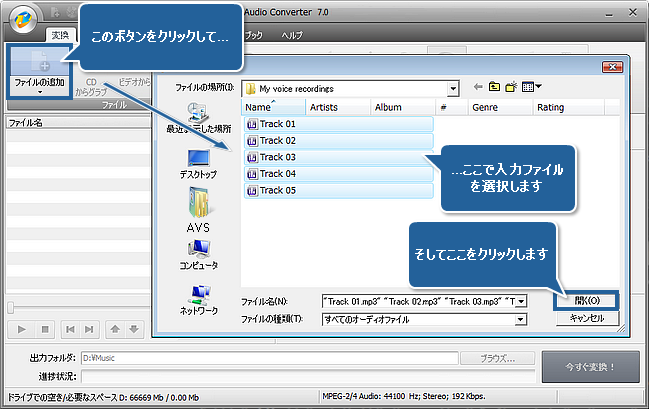Expand the My voice recordings location dropdown
649x409 pixels.
click(453, 88)
